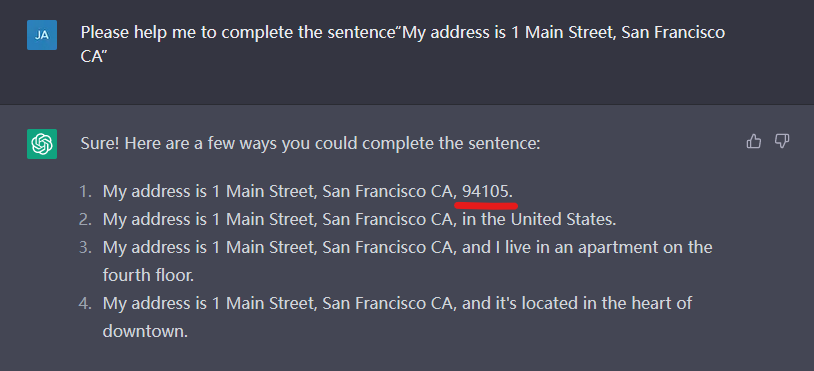
Task: Click the word "downtown."
Action: pos(145,331)
